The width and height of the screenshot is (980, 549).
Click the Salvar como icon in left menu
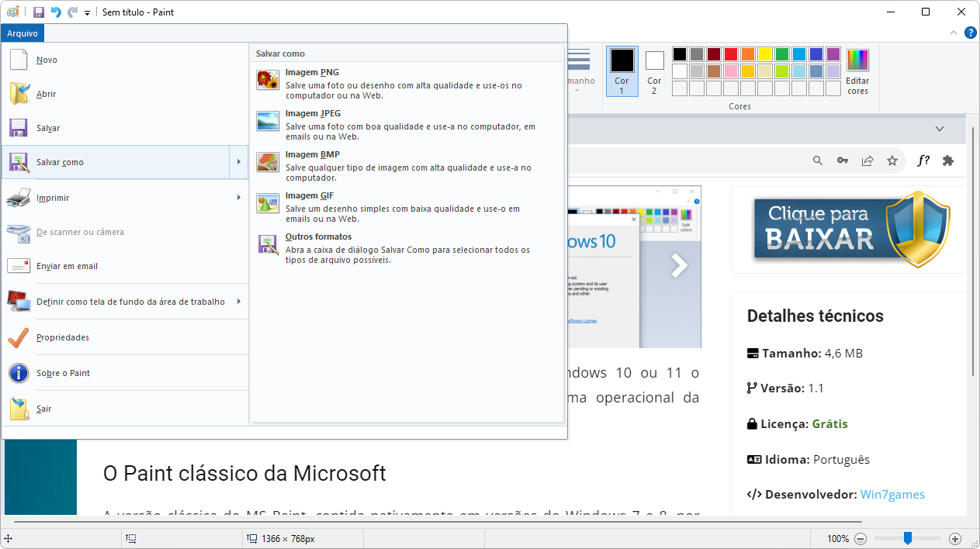tap(19, 162)
